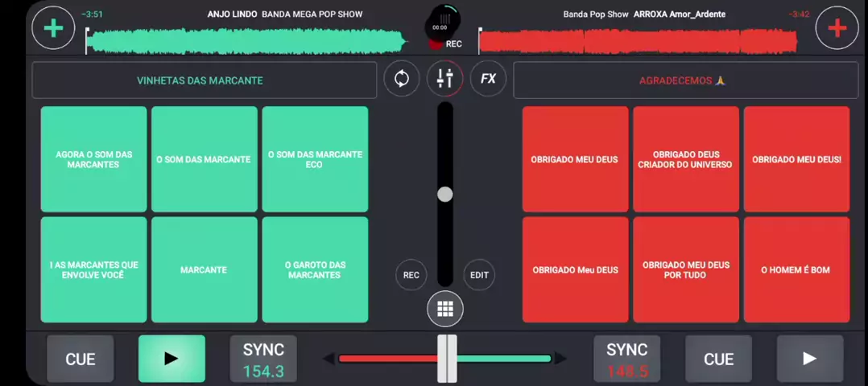
Task: Trigger the O HOMEM É BOM pad
Action: [796, 270]
